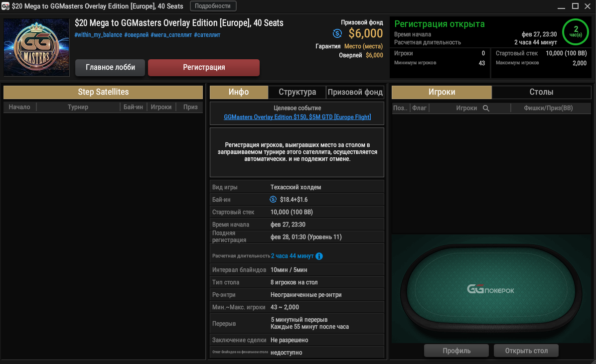Viewport: 596px width, 364px height.
Task: Switch to the Структура tab
Action: pos(297,92)
